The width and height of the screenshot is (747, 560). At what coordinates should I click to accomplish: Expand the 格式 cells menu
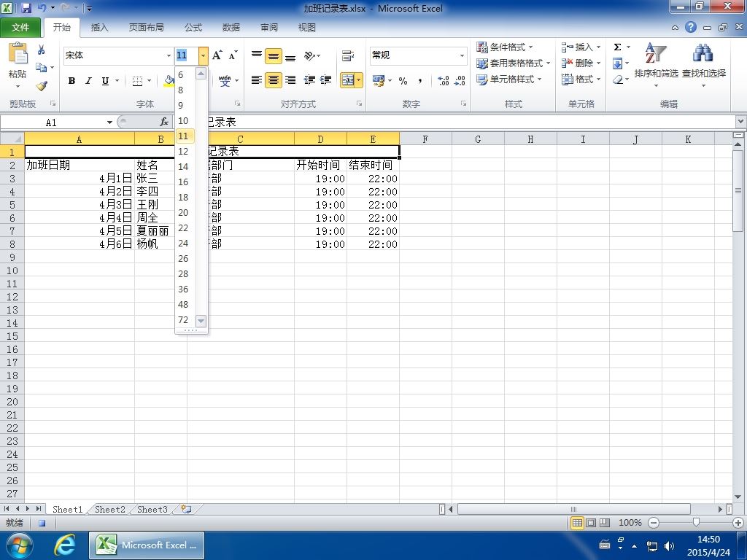pos(581,79)
